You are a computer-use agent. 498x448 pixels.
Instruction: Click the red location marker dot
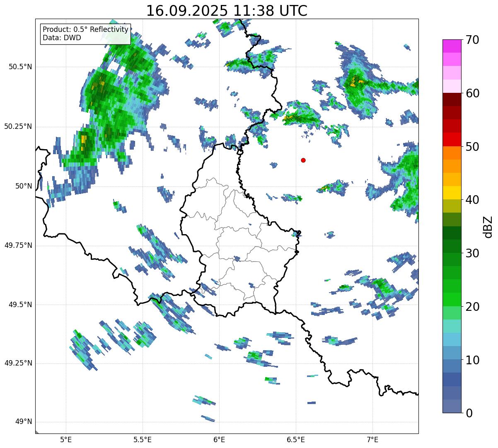pos(303,160)
